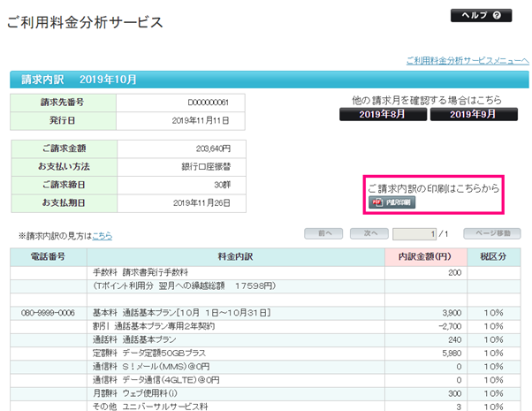Click the ヘルプ help button
Viewport: 532px width, 411px height.
coord(481,15)
